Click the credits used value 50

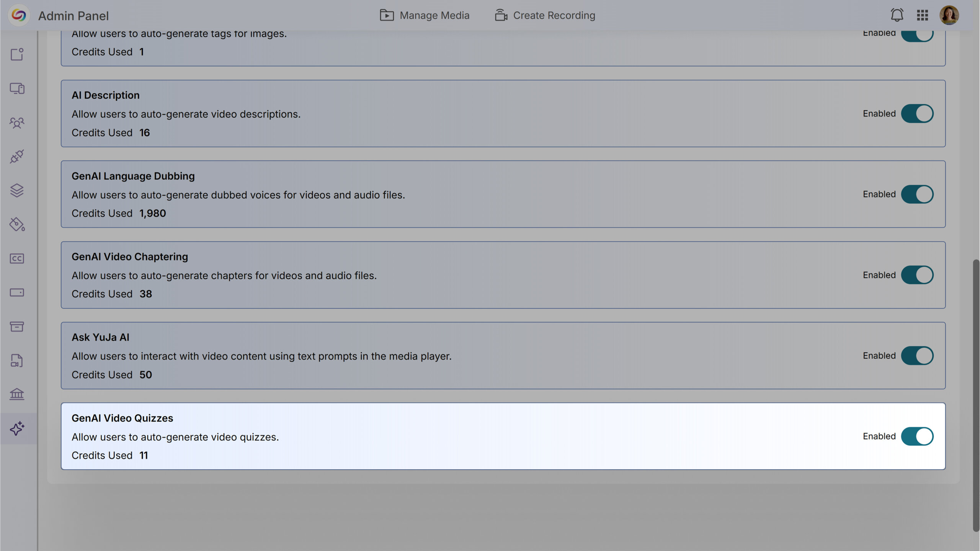coord(146,374)
